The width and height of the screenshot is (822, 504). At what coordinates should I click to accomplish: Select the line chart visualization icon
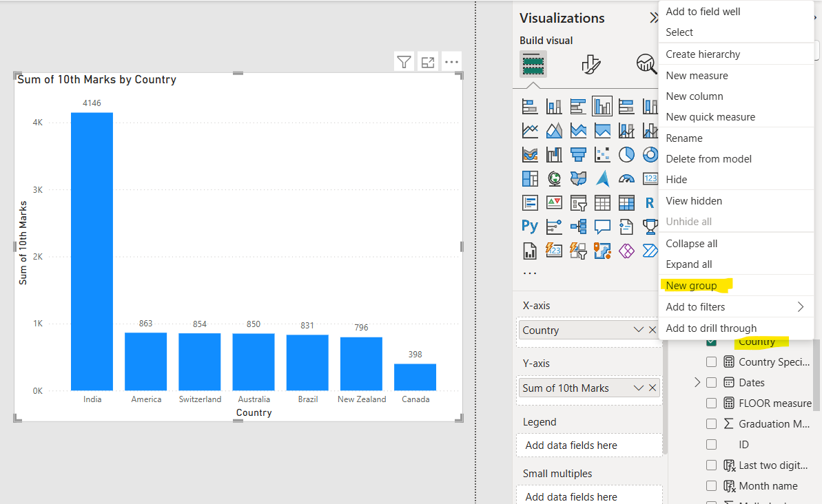[x=530, y=130]
